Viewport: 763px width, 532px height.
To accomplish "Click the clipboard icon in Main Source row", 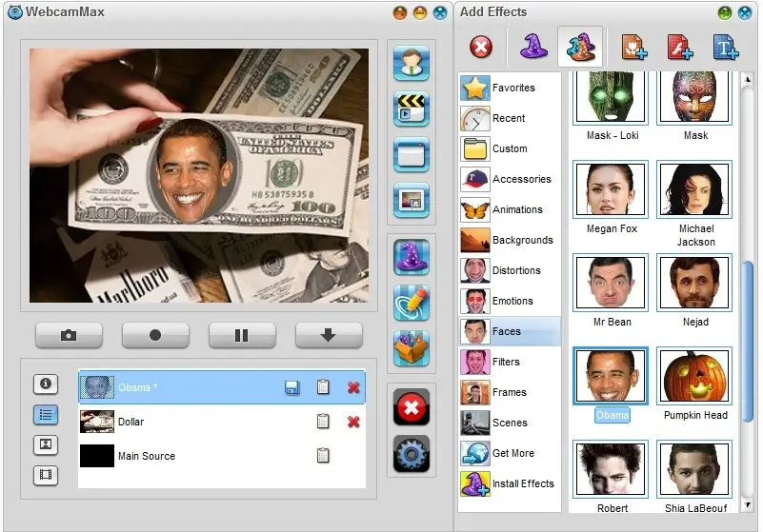I will pos(323,455).
